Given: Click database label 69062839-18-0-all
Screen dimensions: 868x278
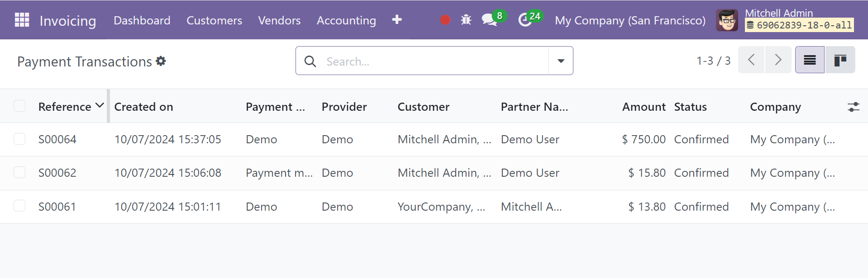Looking at the screenshot, I should click(800, 25).
